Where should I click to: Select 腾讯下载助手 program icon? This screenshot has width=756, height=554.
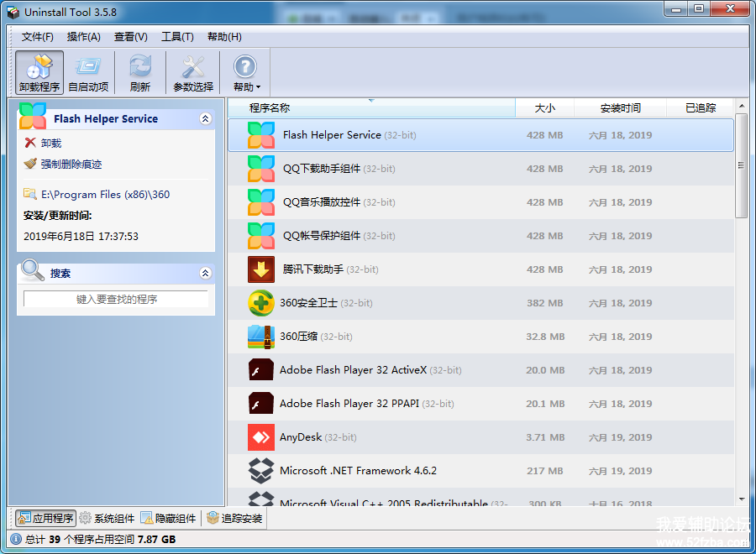261,269
